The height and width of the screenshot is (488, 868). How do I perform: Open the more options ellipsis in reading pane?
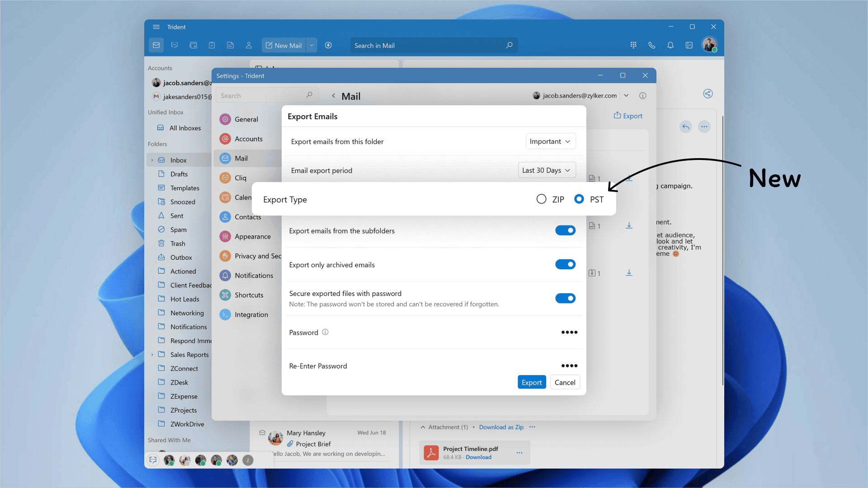704,127
